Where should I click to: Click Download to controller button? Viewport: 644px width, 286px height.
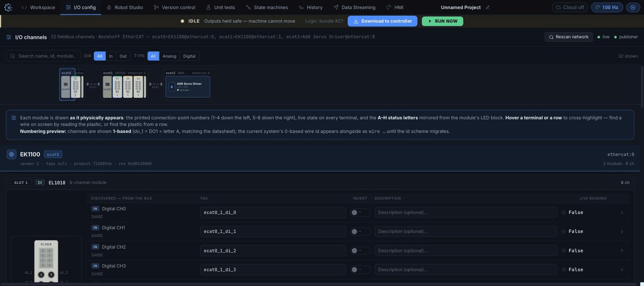tap(382, 21)
